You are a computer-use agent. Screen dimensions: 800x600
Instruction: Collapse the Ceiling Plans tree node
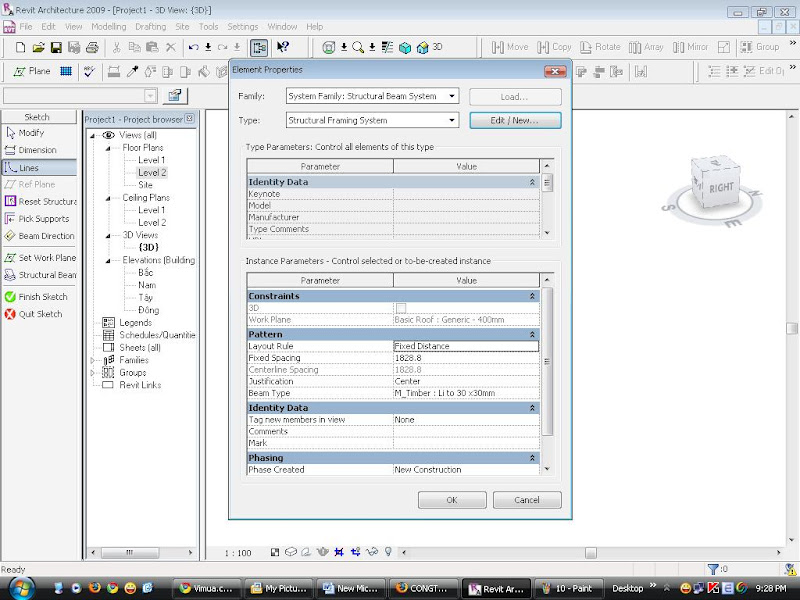click(x=108, y=198)
